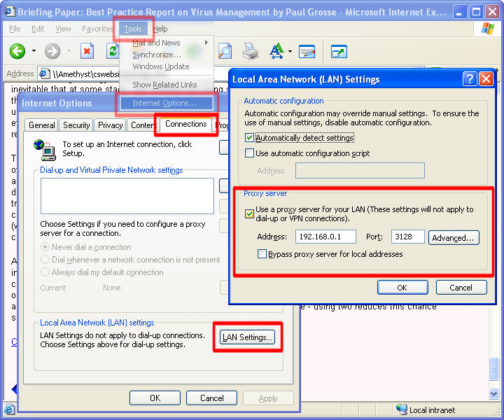Image resolution: width=504 pixels, height=420 pixels.
Task: Toggle Use a proxy server checkbox
Action: 249,213
